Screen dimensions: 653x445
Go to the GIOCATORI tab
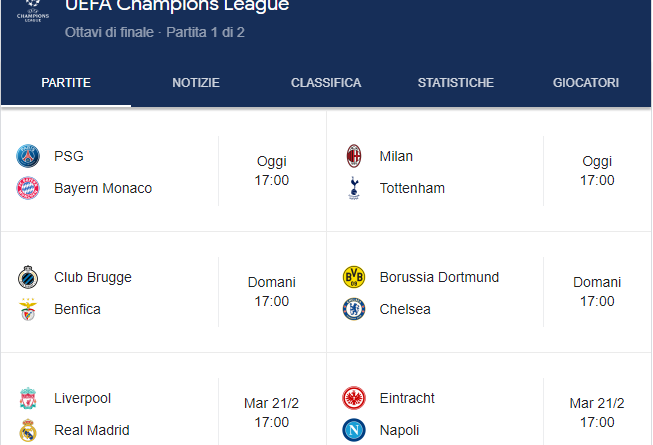pos(586,83)
